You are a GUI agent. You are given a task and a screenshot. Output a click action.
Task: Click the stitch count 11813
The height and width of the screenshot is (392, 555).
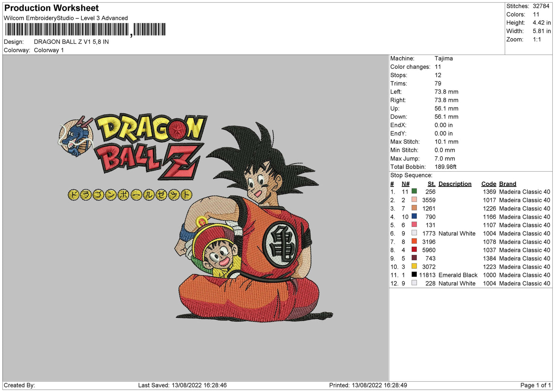pyautogui.click(x=427, y=275)
